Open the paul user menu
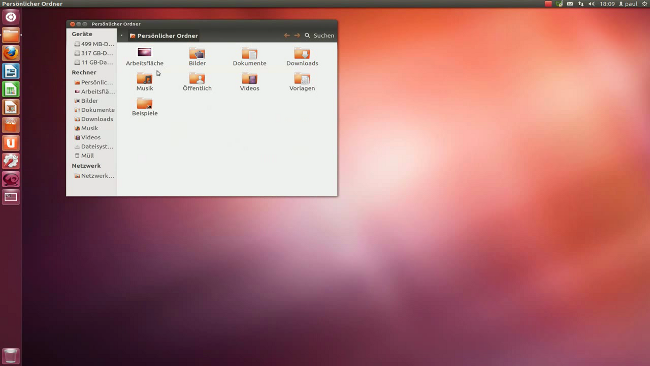The image size is (650, 366). (x=628, y=4)
